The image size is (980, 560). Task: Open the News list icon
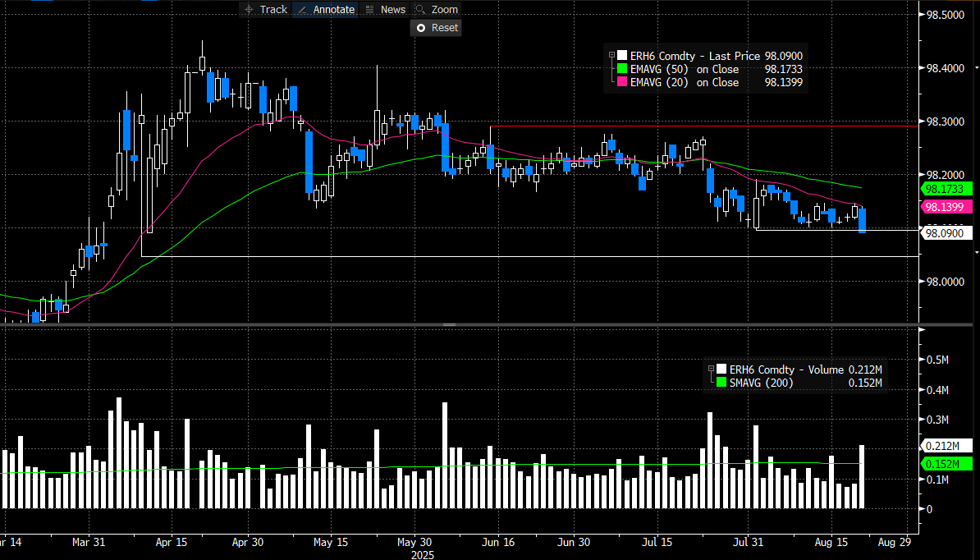click(x=370, y=9)
